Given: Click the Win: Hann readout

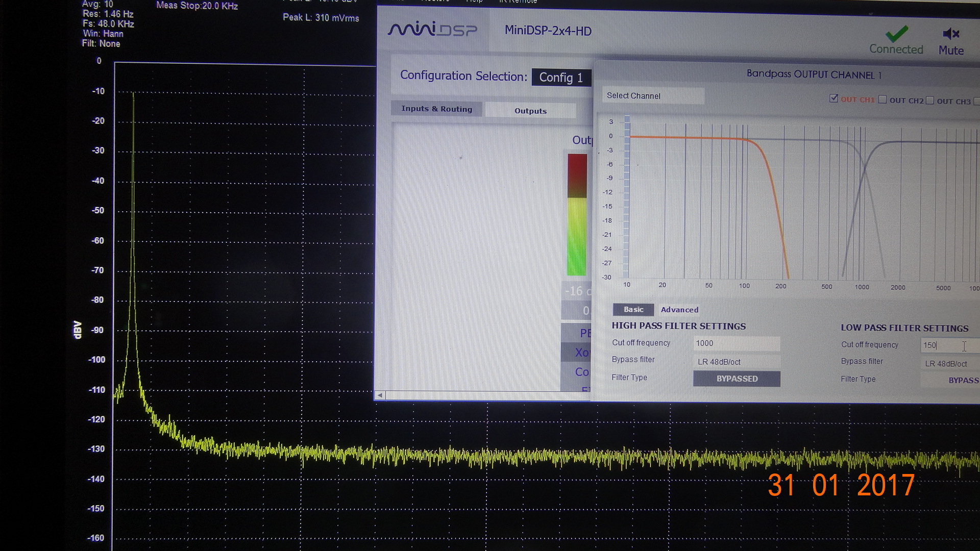Looking at the screenshot, I should click(x=103, y=34).
